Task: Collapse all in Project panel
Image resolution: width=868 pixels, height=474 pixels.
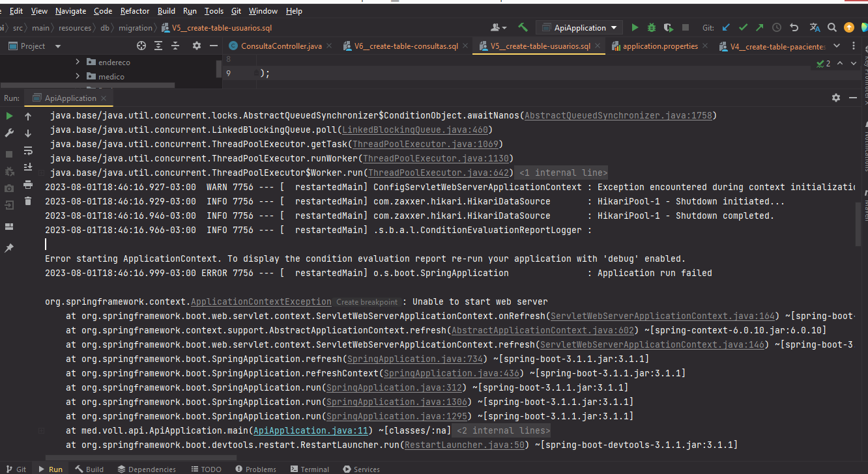Action: click(175, 46)
